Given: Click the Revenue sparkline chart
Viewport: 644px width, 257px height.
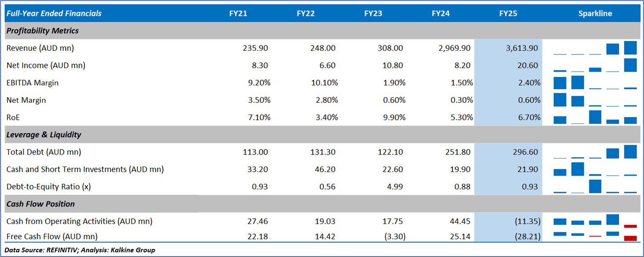Looking at the screenshot, I should (x=595, y=48).
